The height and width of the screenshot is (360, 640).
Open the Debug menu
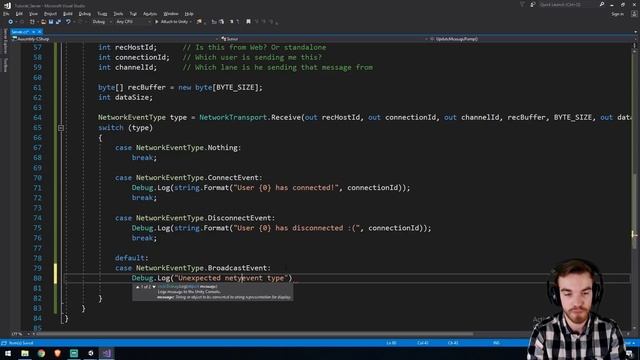pos(85,14)
